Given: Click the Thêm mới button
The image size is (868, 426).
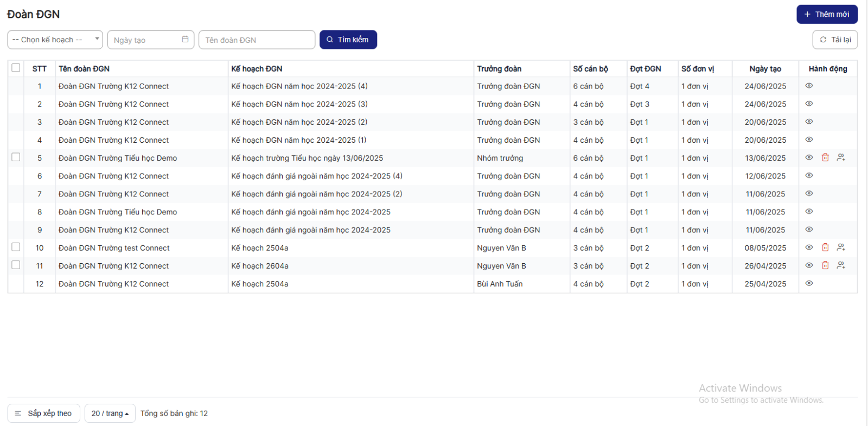Looking at the screenshot, I should [x=826, y=14].
